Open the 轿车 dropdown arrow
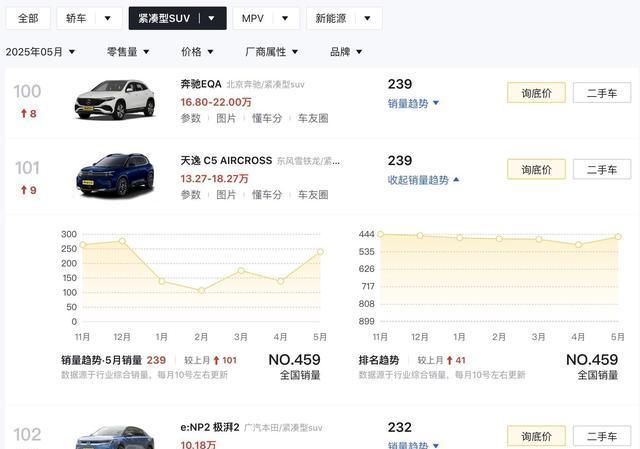Screen dimensions: 640x449 coord(107,18)
